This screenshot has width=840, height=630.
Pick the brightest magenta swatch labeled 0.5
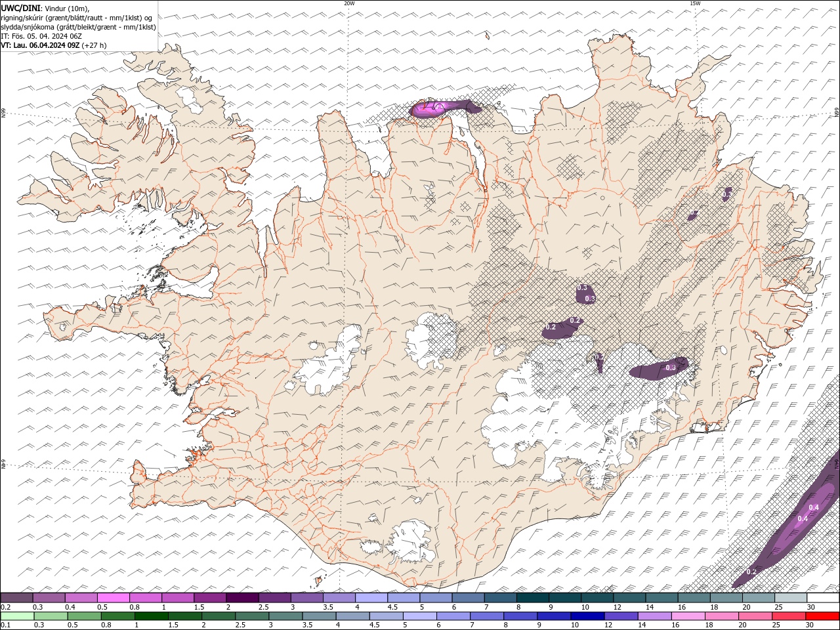tap(113, 598)
